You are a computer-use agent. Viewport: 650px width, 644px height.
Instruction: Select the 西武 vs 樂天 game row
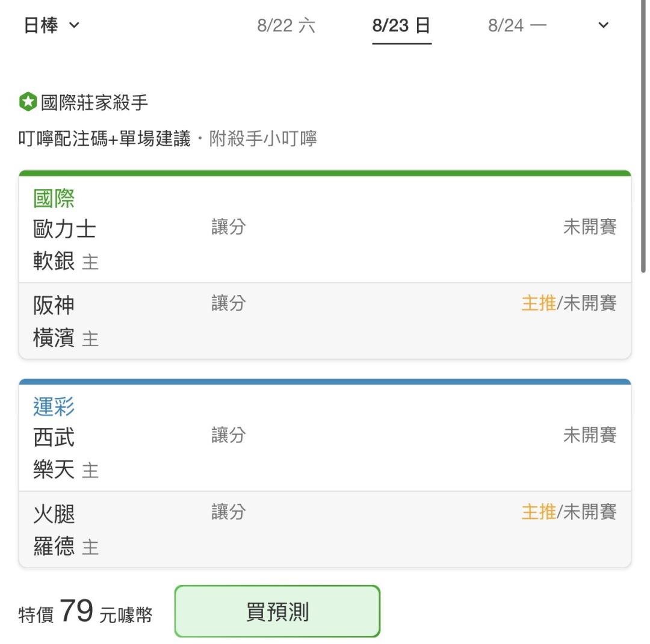coord(325,453)
